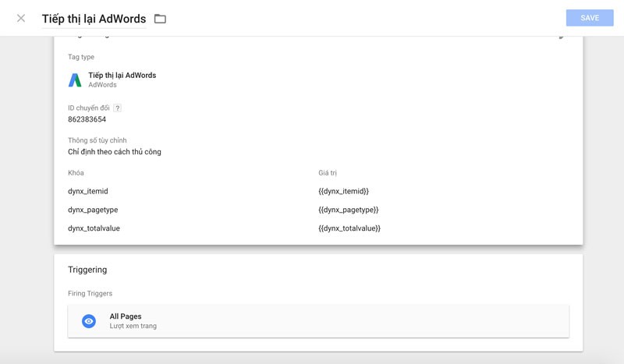The height and width of the screenshot is (364, 624).
Task: Click the Firing Triggers label
Action: pos(90,294)
